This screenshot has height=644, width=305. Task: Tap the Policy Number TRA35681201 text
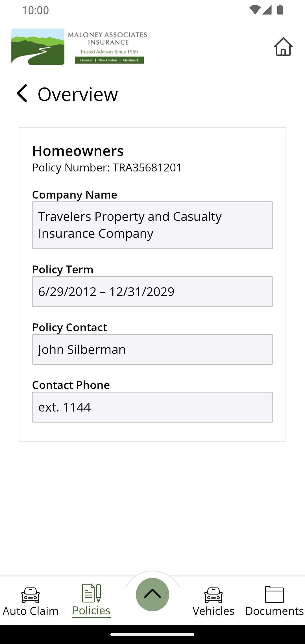[107, 167]
